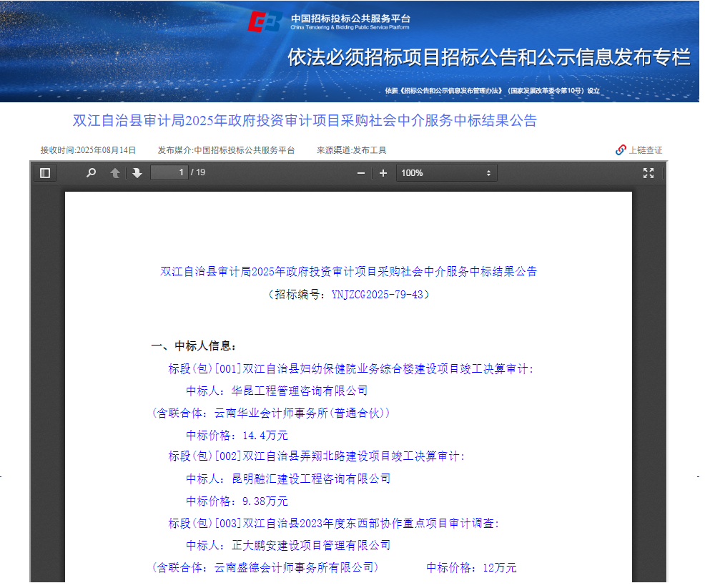
Task: Go to next PDF page
Action: [137, 173]
